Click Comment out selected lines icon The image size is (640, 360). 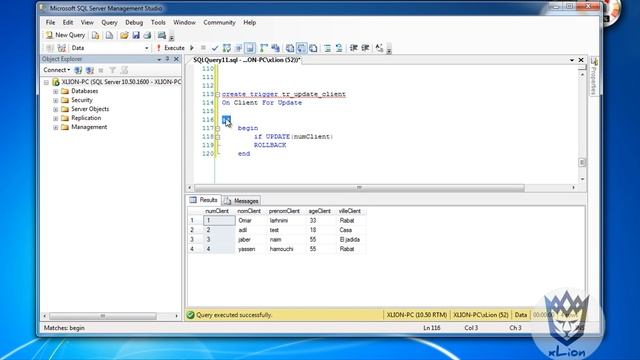327,48
